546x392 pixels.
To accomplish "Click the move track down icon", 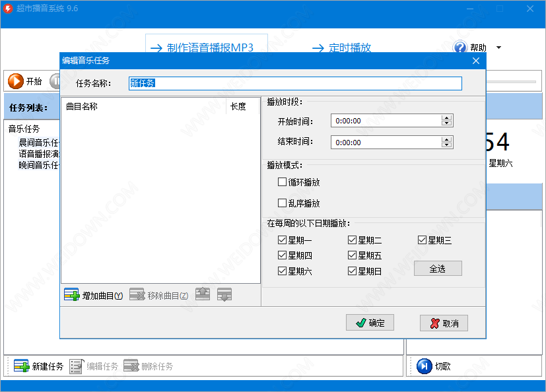I will 224,294.
